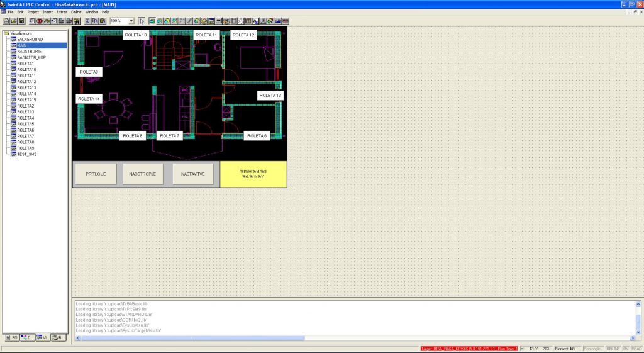Click the yellow date-time display box
Screen dimensions: 644x353
253,174
